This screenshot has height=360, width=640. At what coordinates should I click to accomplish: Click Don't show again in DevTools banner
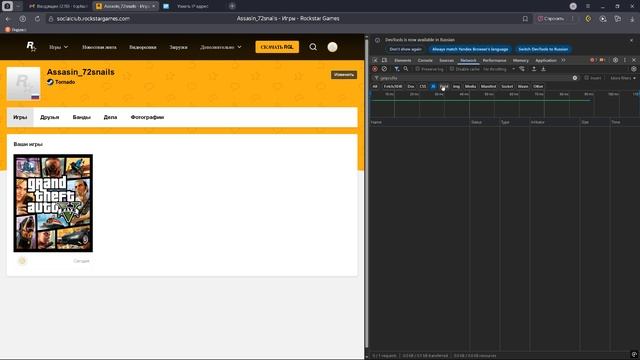click(x=405, y=49)
